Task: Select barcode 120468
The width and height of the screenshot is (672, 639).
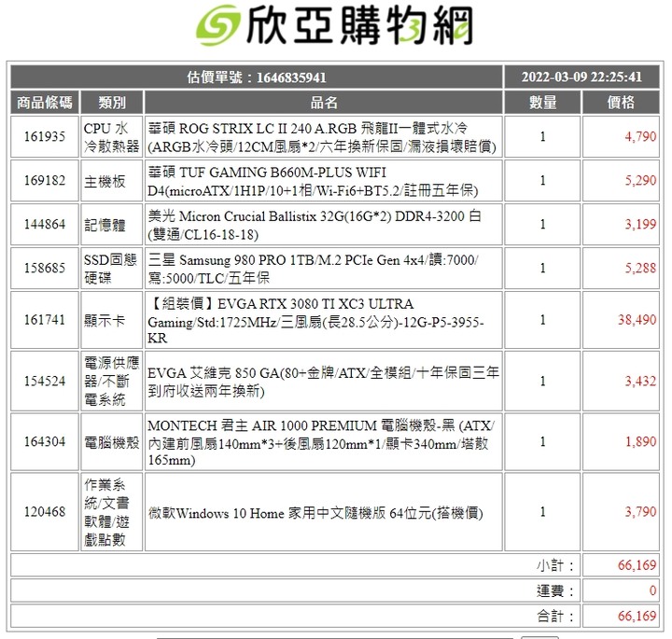Action: [45, 512]
